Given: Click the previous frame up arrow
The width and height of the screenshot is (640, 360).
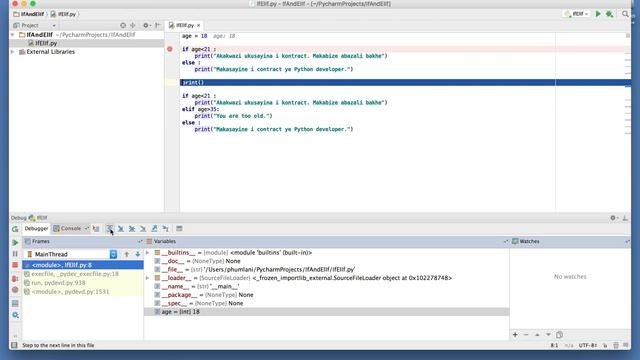Looking at the screenshot, I should 127,254.
